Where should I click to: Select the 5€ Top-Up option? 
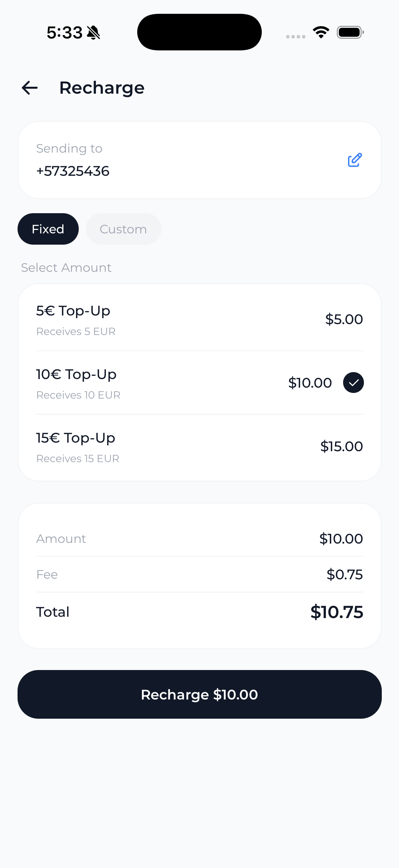click(199, 319)
